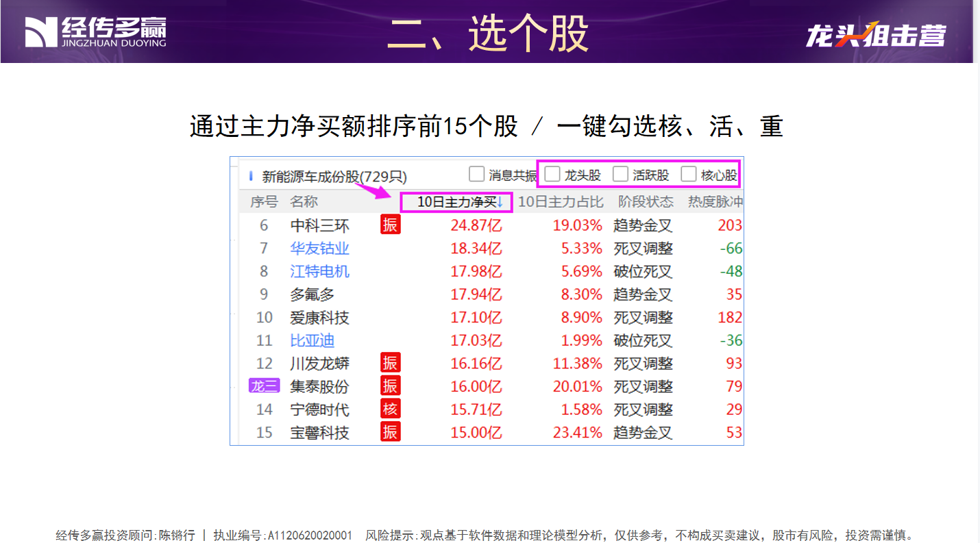Screen dimensions: 980x543
Task: Click the 15.00亿 net buy value
Action: (x=476, y=433)
